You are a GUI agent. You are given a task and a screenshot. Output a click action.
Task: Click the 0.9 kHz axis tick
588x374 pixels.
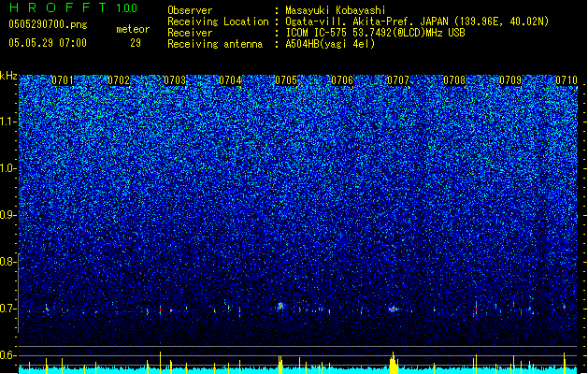coord(8,215)
